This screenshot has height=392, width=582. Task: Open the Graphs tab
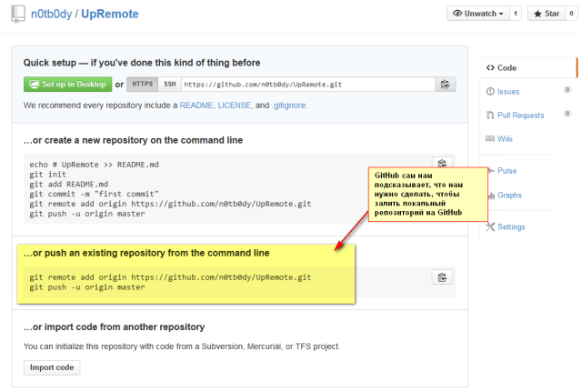point(509,195)
